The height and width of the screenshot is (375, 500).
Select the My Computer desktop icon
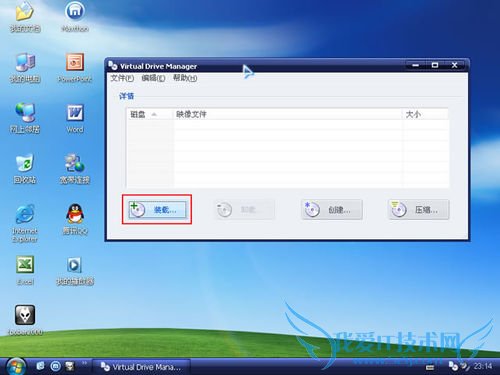(x=25, y=68)
